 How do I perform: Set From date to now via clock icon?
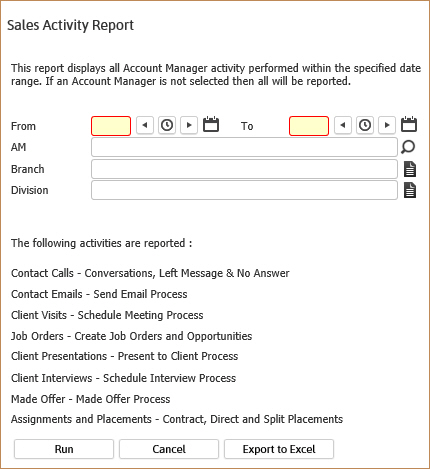click(x=167, y=125)
